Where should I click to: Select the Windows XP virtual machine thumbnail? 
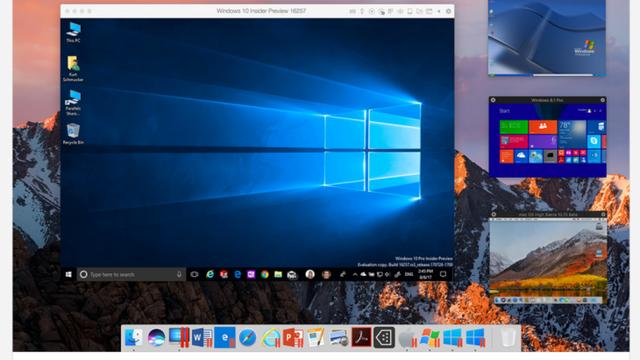click(x=547, y=38)
